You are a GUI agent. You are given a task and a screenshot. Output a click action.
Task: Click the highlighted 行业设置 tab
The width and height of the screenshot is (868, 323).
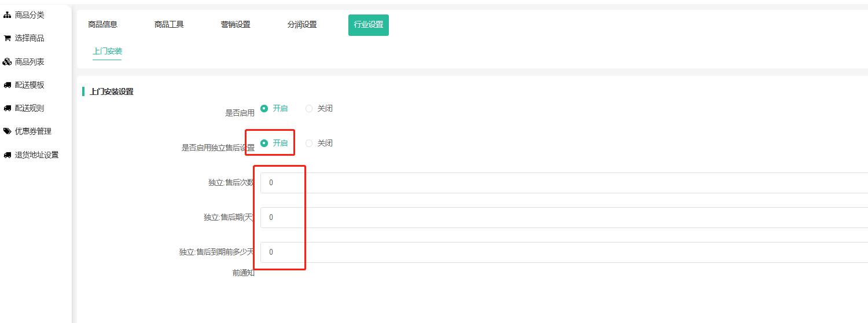point(369,25)
